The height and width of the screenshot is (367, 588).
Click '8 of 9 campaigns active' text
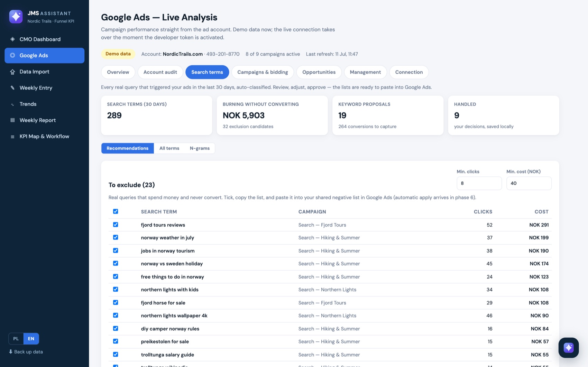click(273, 54)
